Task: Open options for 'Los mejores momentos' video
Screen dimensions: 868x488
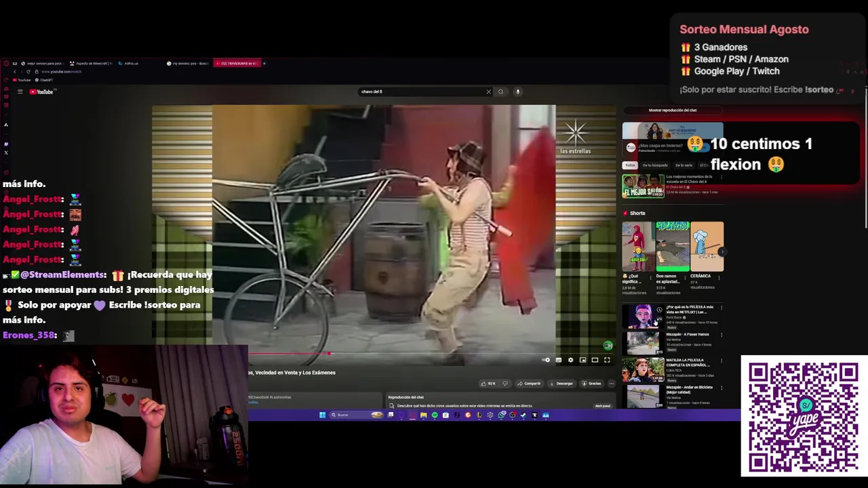Action: point(722,178)
